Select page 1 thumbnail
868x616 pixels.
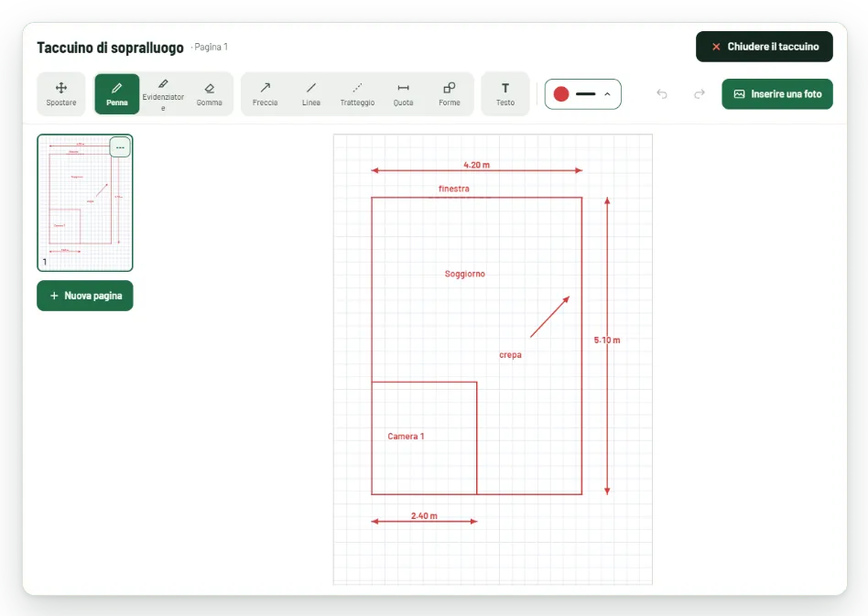pyautogui.click(x=85, y=202)
